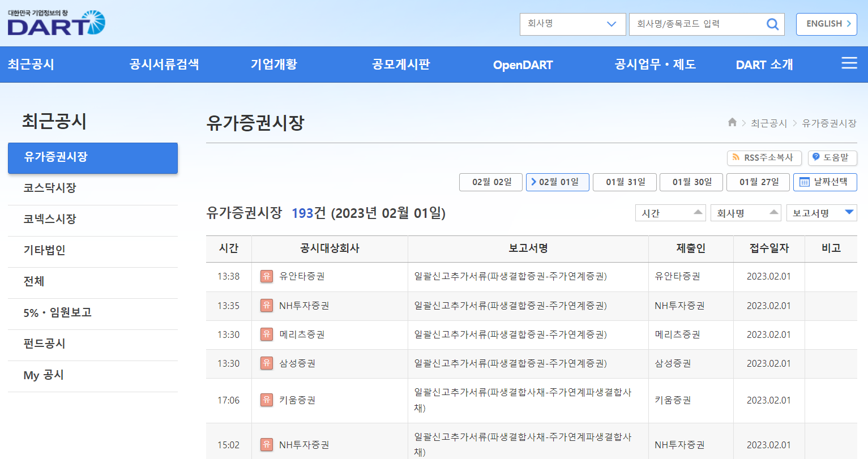Screen dimensions: 868x459
Task: Open the hamburger menu icon
Action: (849, 63)
